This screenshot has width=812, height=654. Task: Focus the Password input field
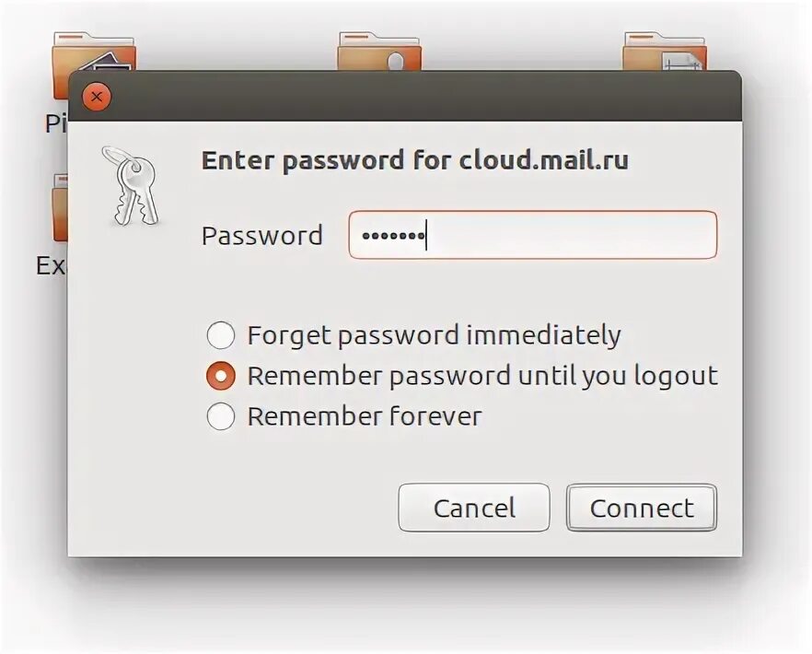tap(532, 236)
